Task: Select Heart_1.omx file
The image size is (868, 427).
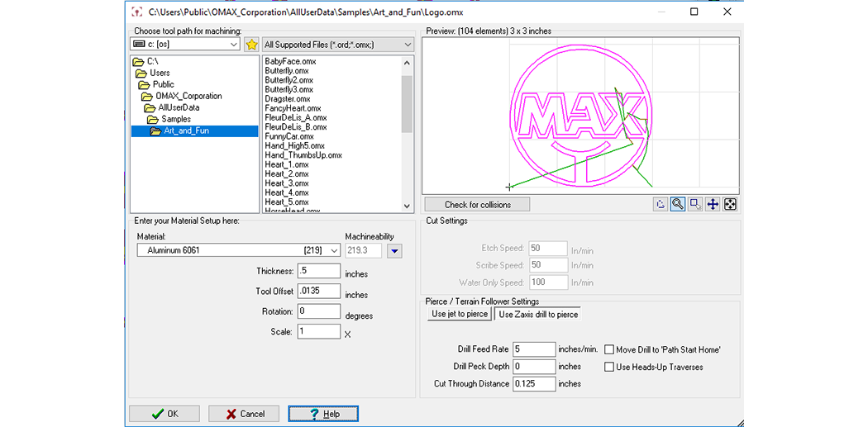Action: tap(287, 164)
